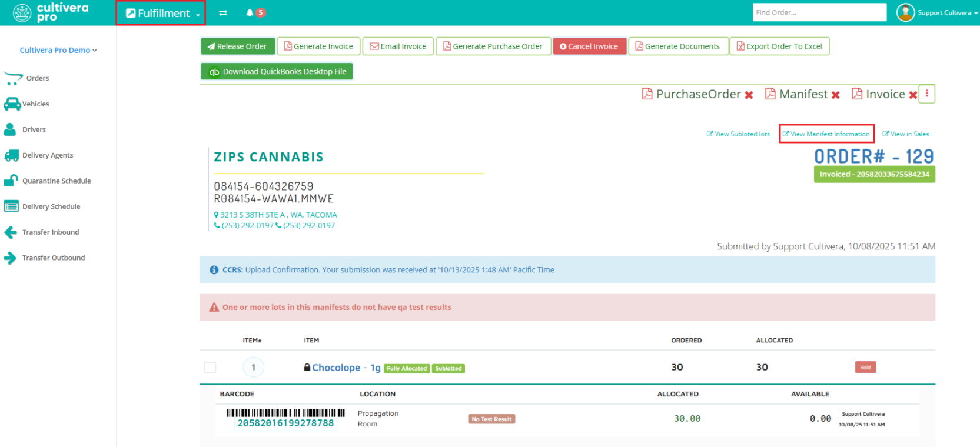Click barcode number 20582016199278788

(285, 423)
